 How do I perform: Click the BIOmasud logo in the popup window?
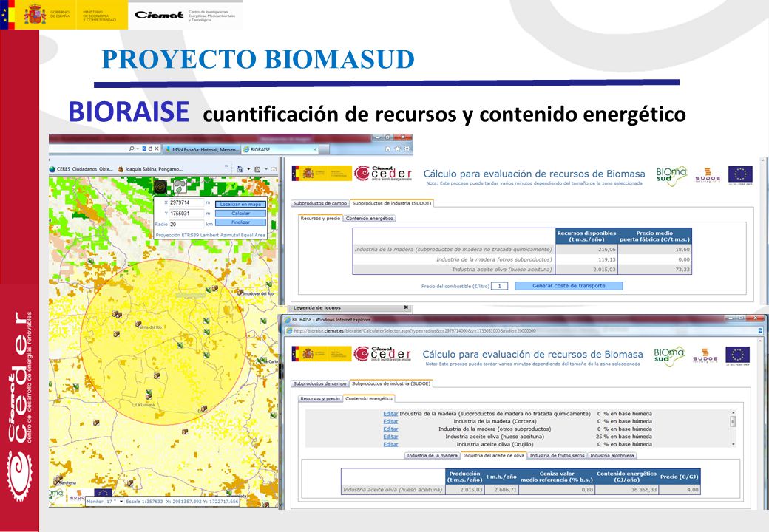pos(669,355)
